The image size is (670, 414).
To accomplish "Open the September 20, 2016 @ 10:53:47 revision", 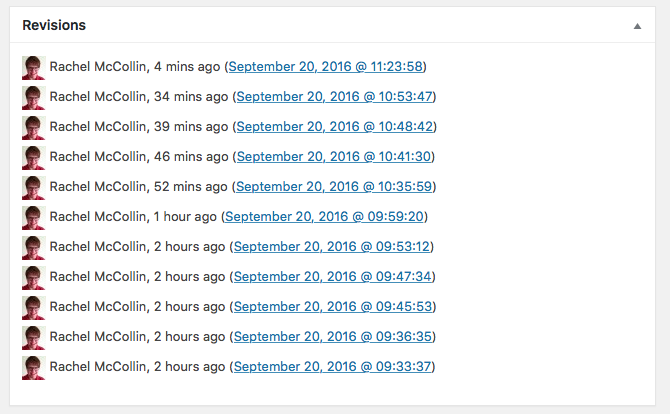I will point(334,97).
